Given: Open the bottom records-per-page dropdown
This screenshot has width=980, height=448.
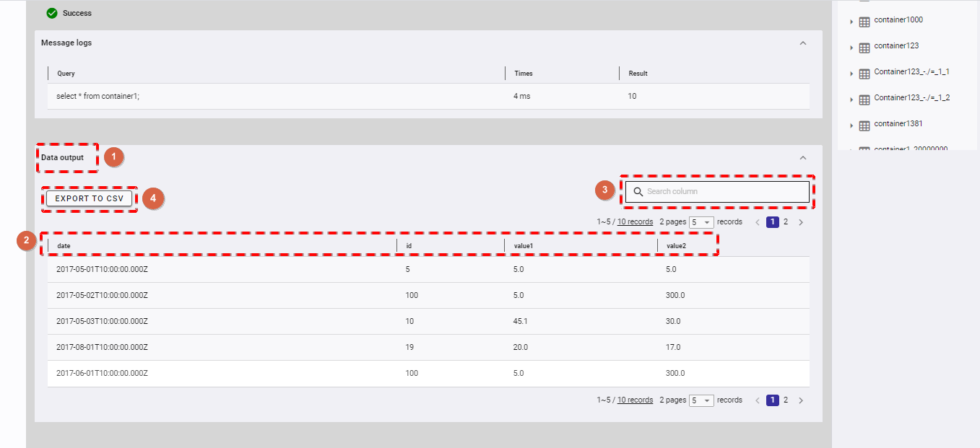Looking at the screenshot, I should click(701, 400).
